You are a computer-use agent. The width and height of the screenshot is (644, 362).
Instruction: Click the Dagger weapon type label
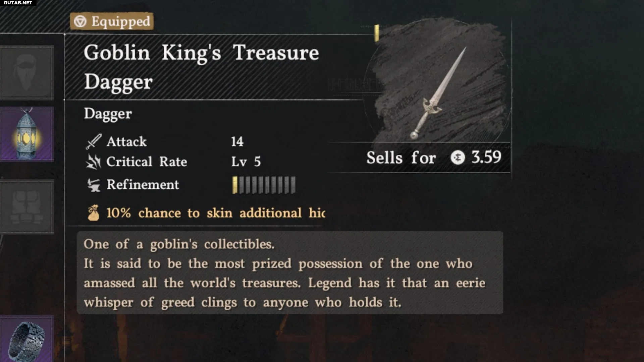pos(108,114)
